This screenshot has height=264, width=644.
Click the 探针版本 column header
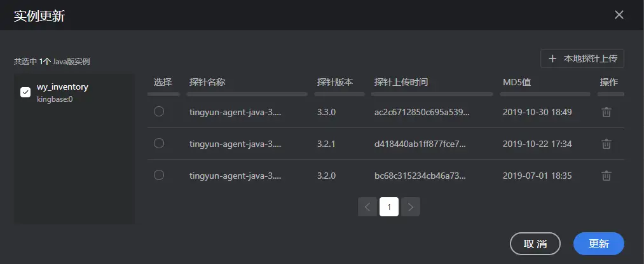[335, 82]
